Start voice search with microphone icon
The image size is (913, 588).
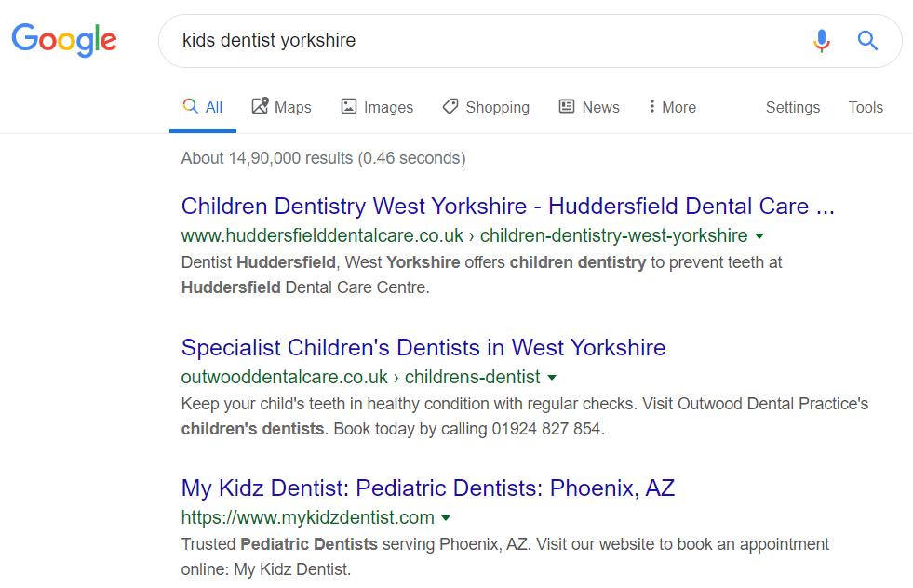822,40
